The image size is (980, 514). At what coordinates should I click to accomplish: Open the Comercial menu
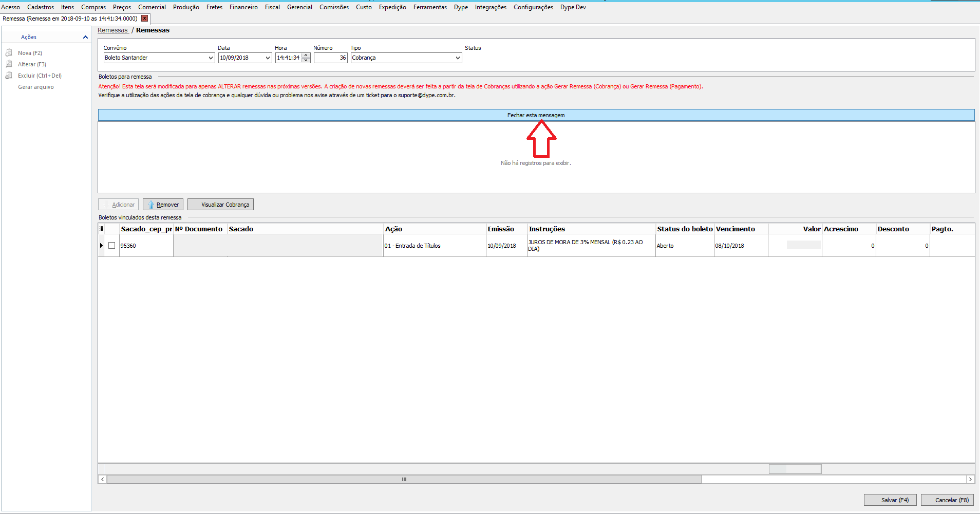click(x=152, y=7)
